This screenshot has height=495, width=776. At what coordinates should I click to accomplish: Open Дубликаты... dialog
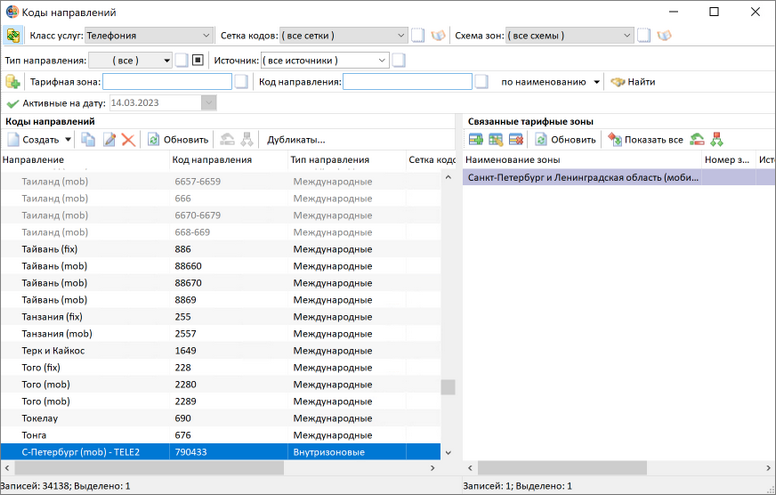(296, 140)
